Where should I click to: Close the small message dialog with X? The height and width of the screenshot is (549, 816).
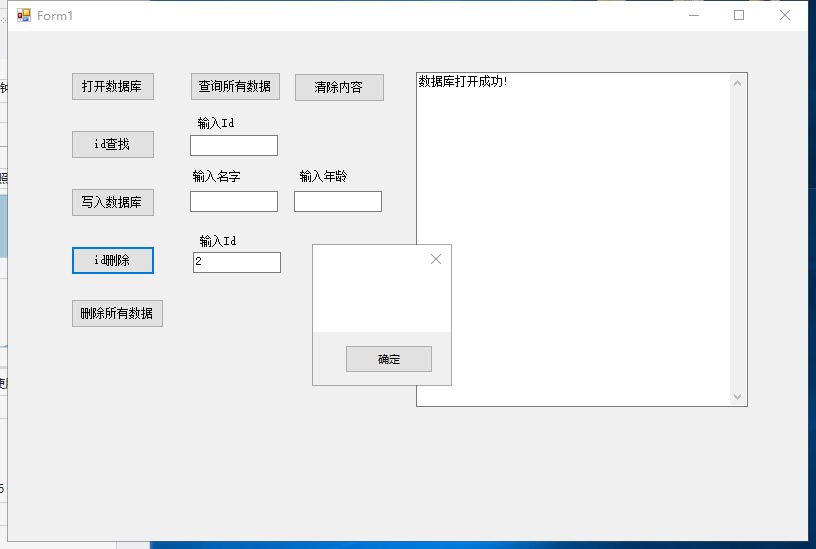click(x=435, y=259)
